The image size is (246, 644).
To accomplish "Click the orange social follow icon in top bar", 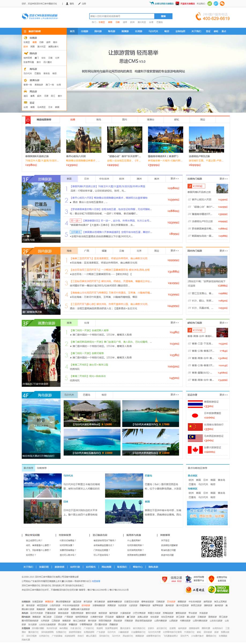I will point(222,3).
